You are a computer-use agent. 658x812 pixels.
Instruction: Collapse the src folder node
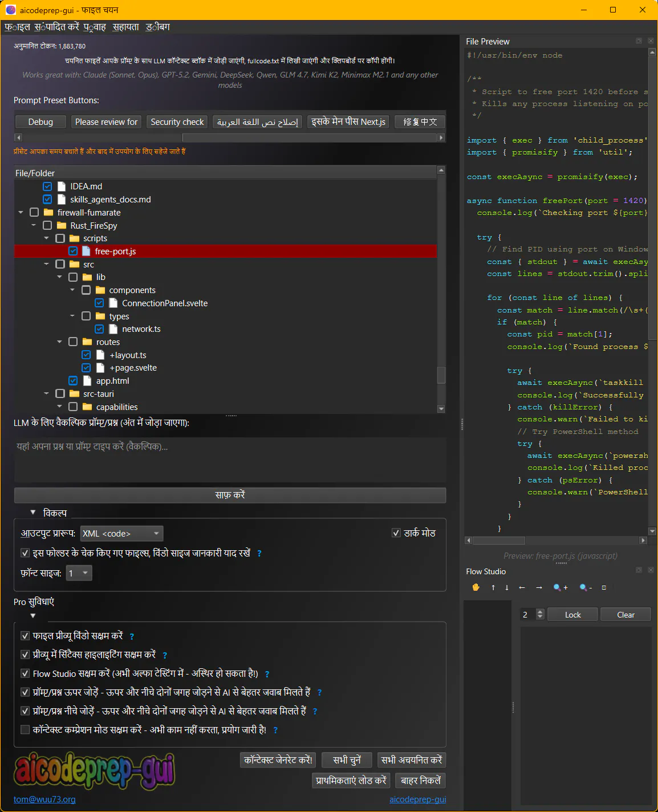click(x=47, y=264)
